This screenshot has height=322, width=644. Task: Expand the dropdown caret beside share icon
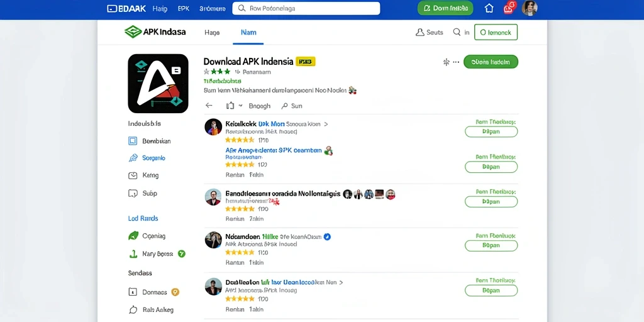240,106
